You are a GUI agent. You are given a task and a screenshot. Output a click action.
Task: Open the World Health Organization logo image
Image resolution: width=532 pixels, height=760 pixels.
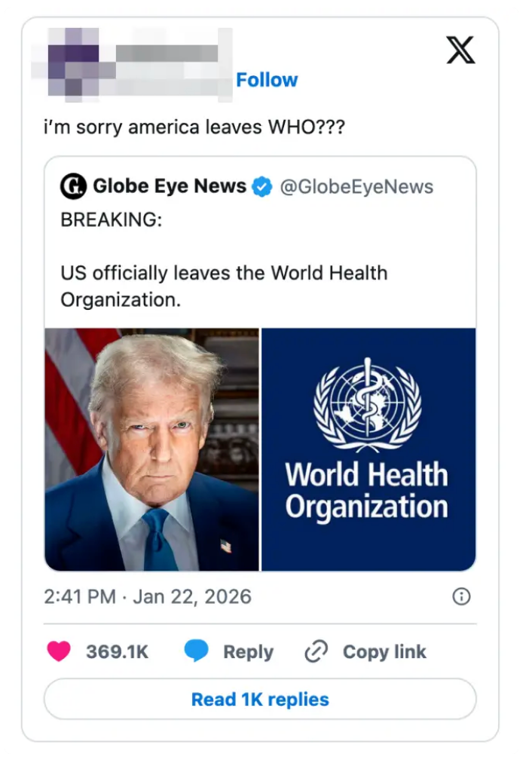368,446
